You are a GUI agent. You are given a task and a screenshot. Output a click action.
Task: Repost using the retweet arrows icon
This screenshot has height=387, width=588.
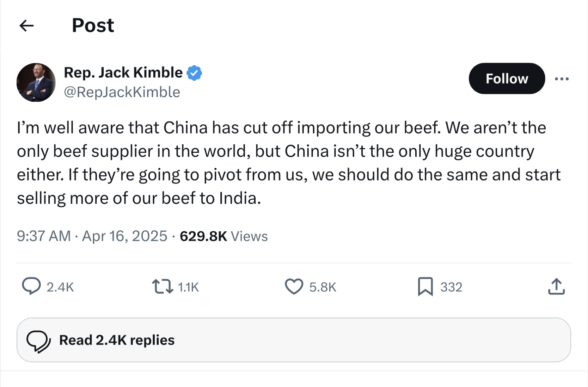tap(163, 286)
